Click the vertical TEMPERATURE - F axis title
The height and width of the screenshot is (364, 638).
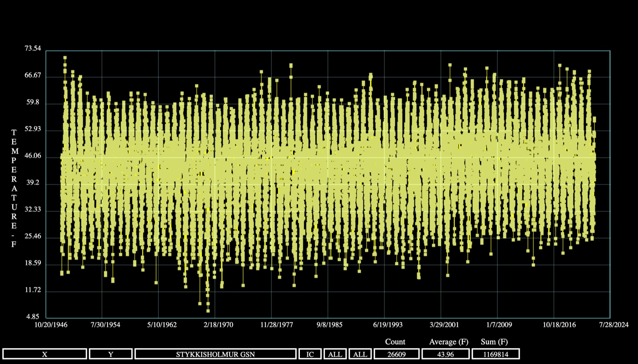14,188
